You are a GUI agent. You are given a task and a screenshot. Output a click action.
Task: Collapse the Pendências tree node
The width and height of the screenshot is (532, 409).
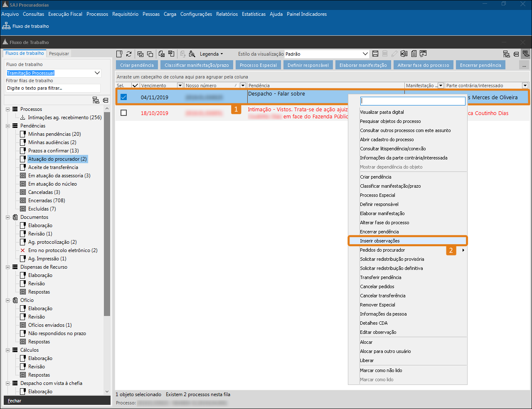[x=7, y=126]
